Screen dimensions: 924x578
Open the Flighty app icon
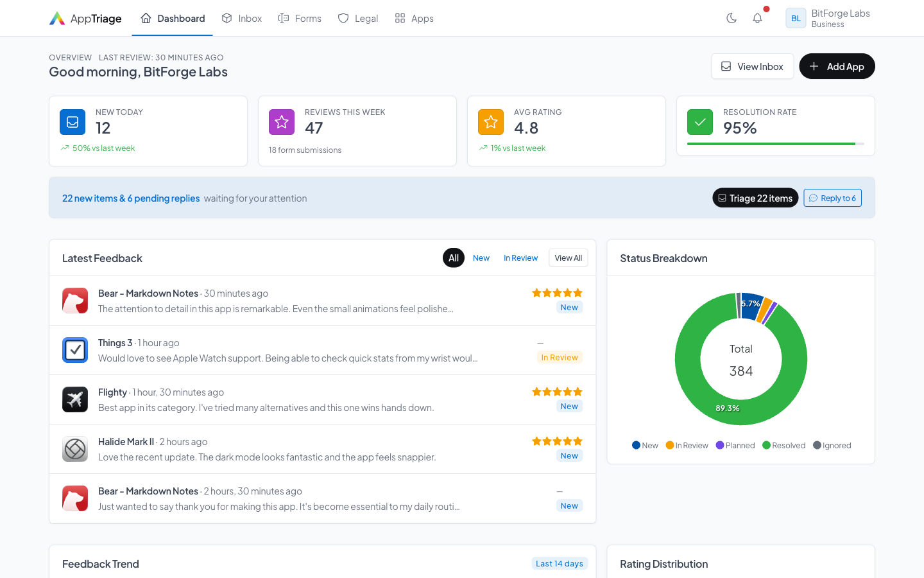tap(74, 399)
